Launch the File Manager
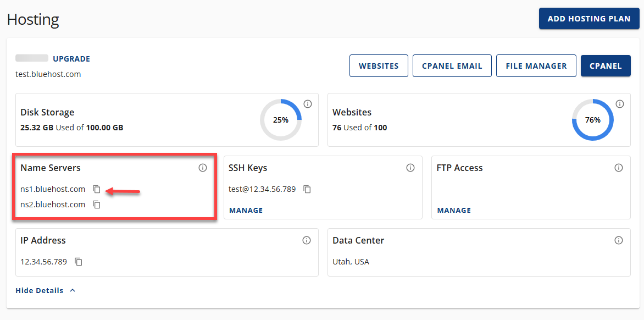644x320 pixels. [x=536, y=66]
